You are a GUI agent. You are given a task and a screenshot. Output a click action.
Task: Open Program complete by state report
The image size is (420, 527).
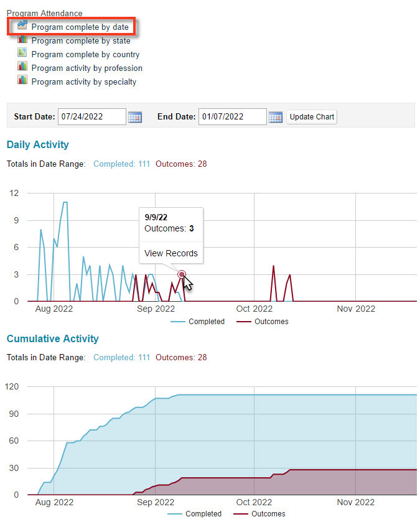[x=81, y=40]
